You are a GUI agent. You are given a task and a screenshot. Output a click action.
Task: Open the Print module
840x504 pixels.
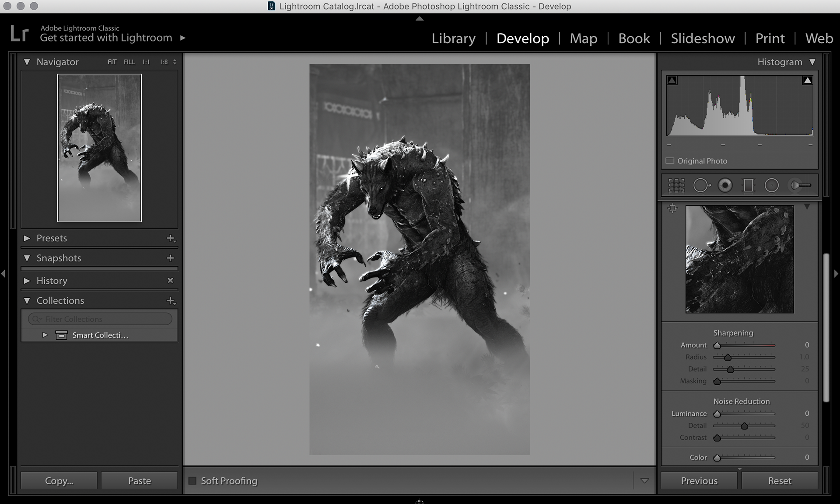[770, 38]
